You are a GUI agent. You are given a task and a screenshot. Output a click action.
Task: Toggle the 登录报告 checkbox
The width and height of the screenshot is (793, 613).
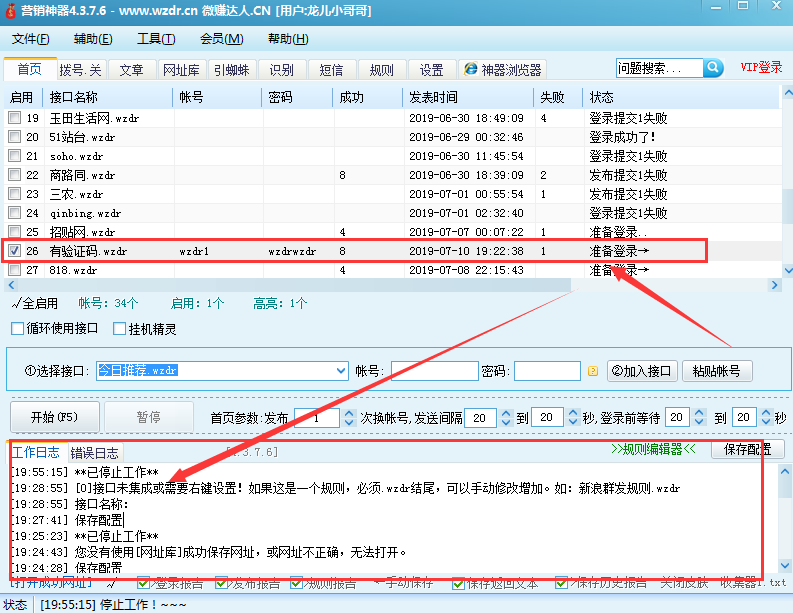coord(143,583)
